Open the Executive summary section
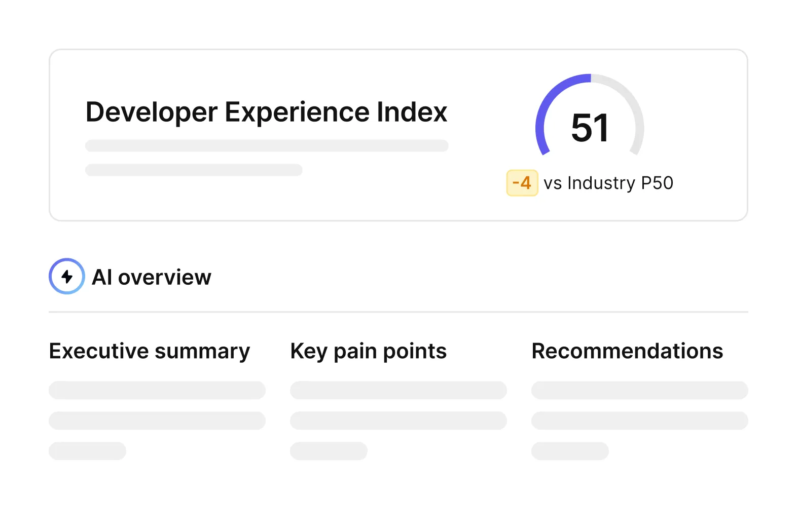797x532 pixels. (x=150, y=351)
